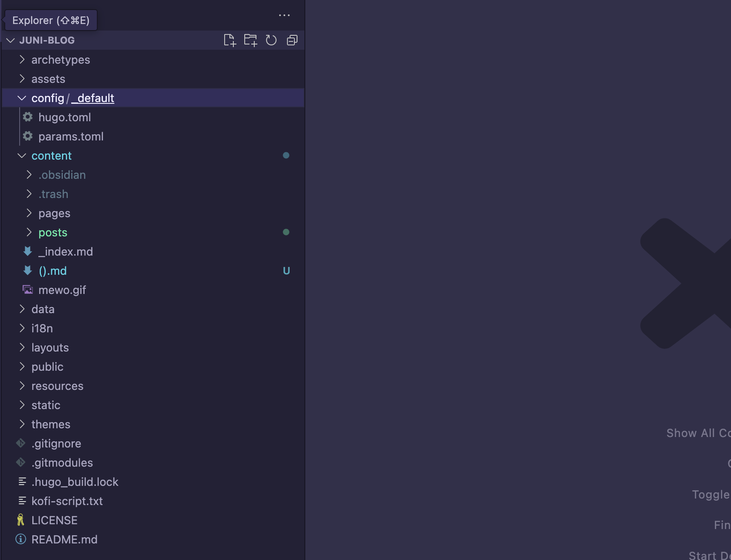Viewport: 731px width, 560px height.
Task: Click the New Folder icon
Action: tap(250, 40)
